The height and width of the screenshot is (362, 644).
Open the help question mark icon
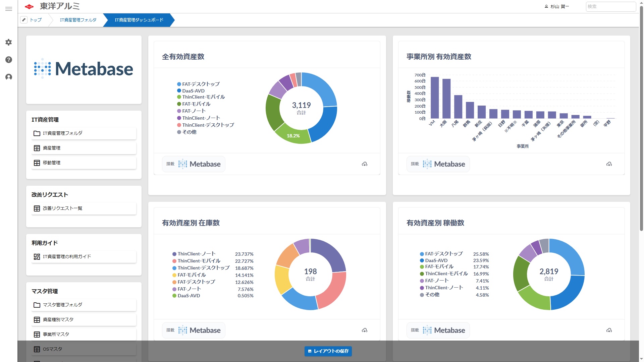pyautogui.click(x=9, y=60)
